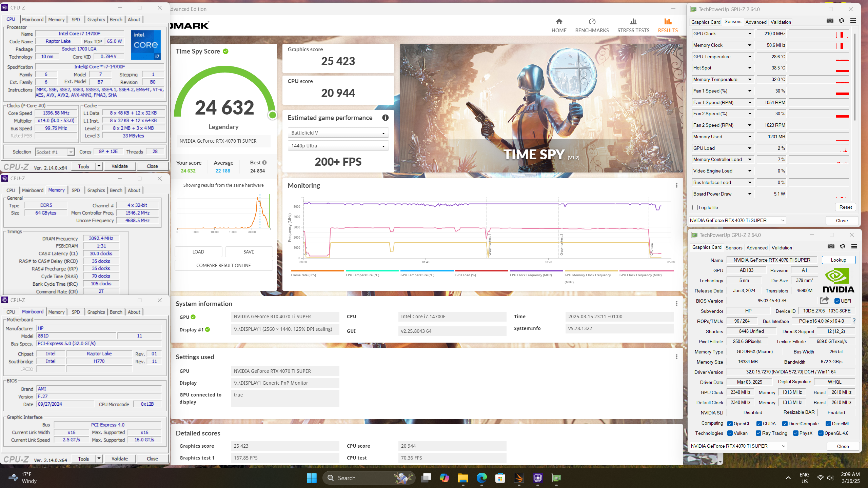Toggle DirectML checkbox
Viewport: 868px width, 488px height.
[828, 424]
